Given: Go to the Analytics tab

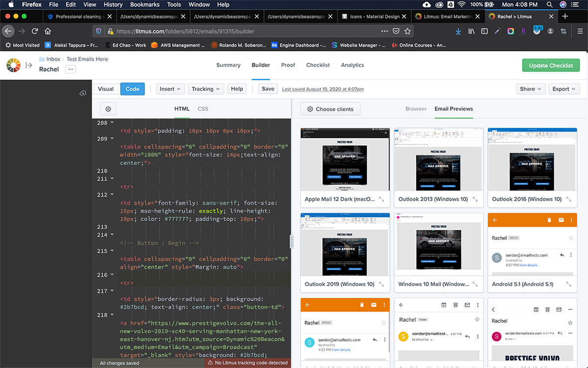Looking at the screenshot, I should (353, 65).
